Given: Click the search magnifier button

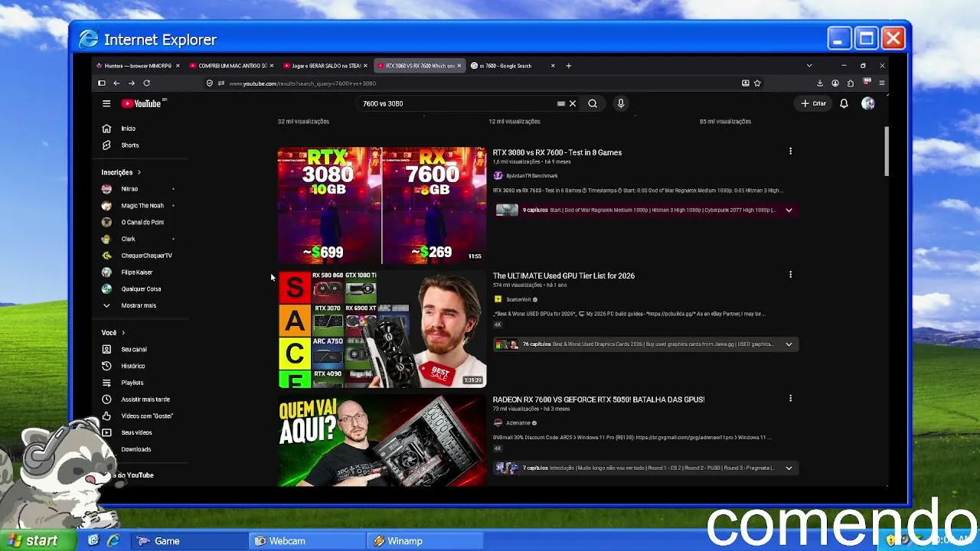Looking at the screenshot, I should (x=593, y=103).
